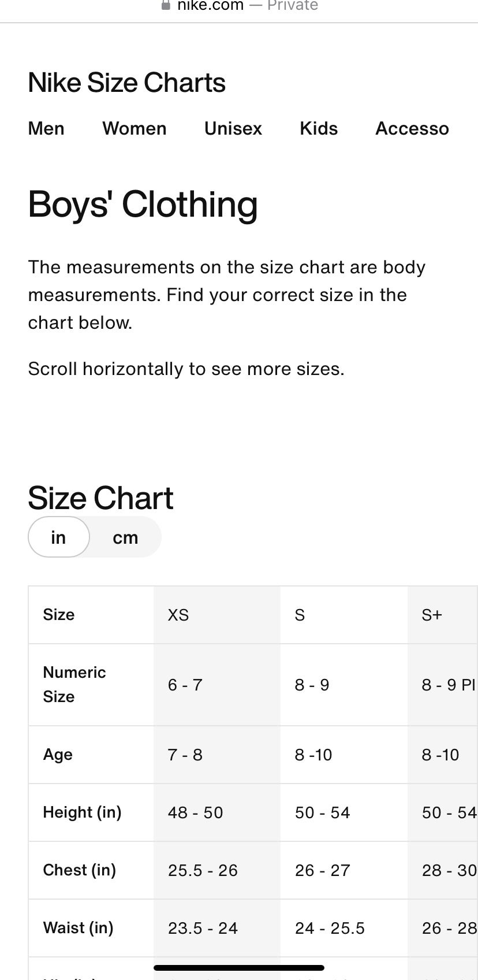This screenshot has width=478, height=980.
Task: Switch to the Women size chart tab
Action: [x=135, y=128]
